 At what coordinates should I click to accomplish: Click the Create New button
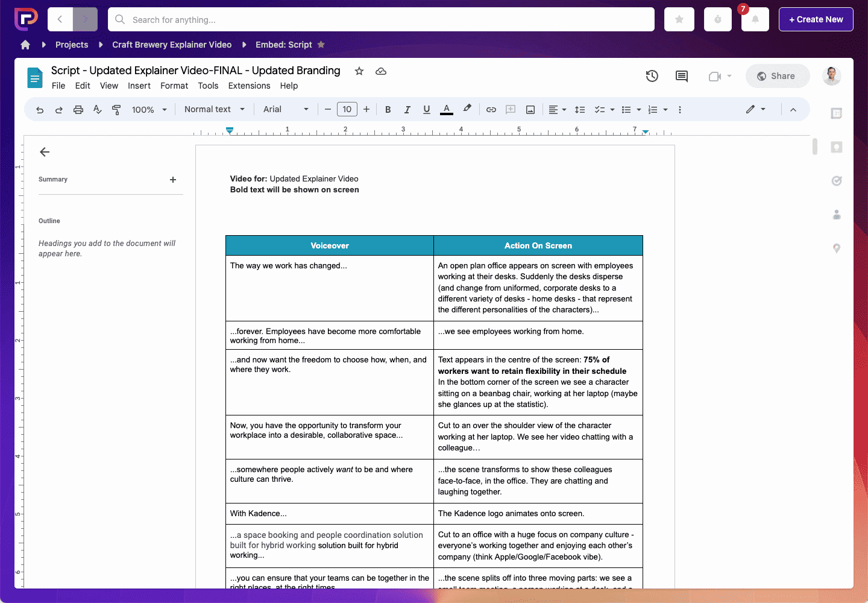point(816,19)
